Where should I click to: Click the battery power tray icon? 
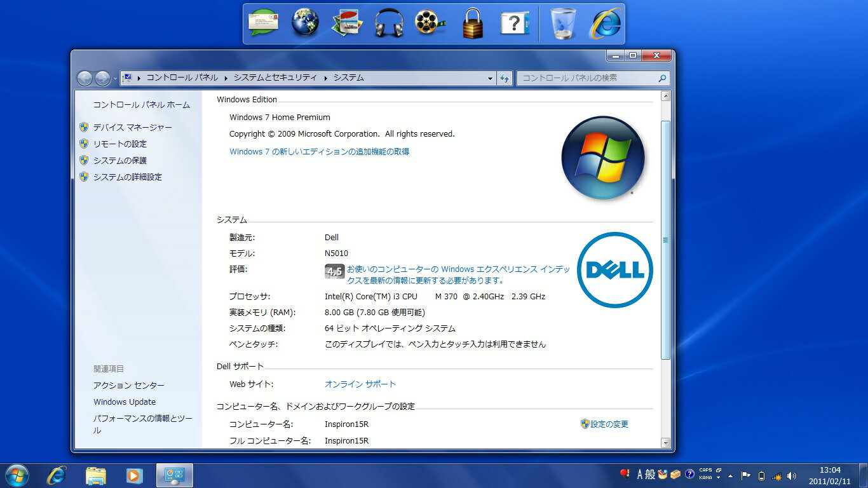click(x=761, y=476)
